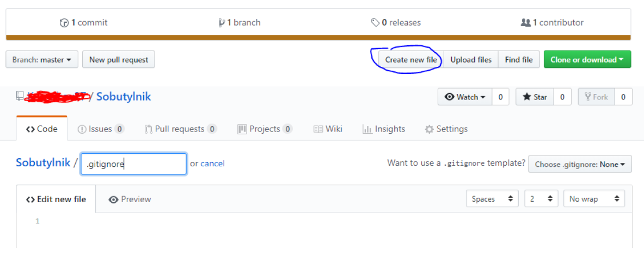The image size is (644, 256).
Task: Select the Edit new file tab
Action: (x=56, y=199)
